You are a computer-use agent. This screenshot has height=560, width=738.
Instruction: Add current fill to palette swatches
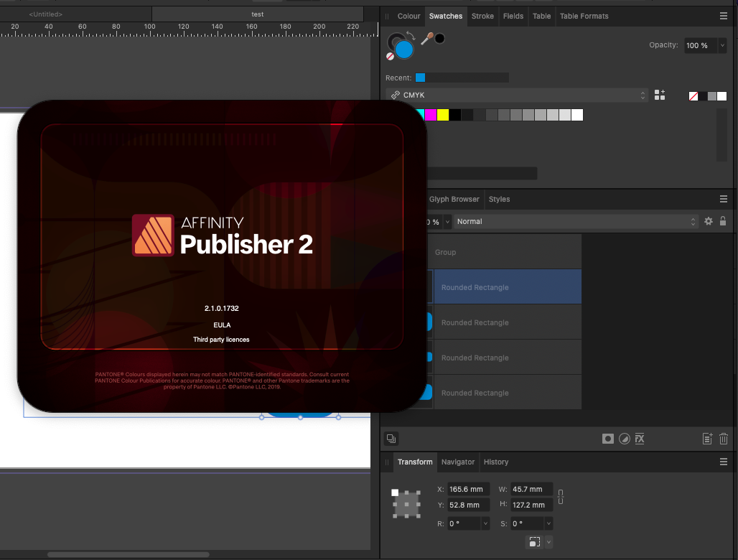tap(660, 95)
